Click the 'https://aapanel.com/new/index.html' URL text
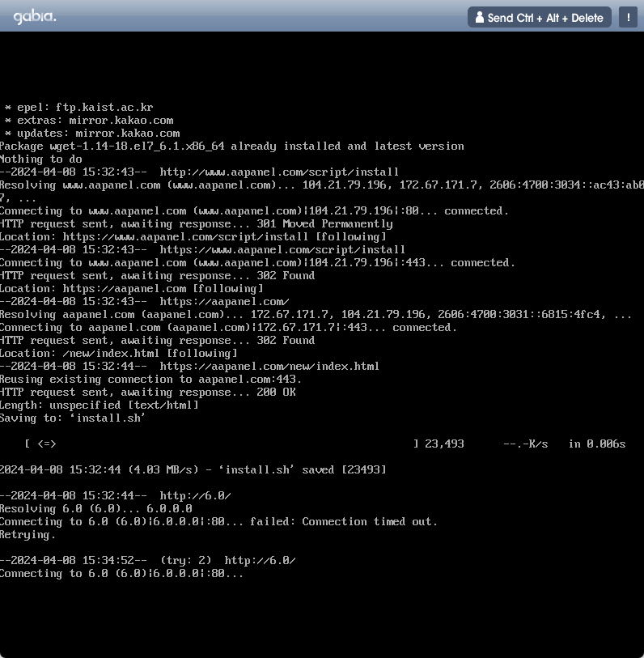Image resolution: width=644 pixels, height=658 pixels. click(x=269, y=367)
